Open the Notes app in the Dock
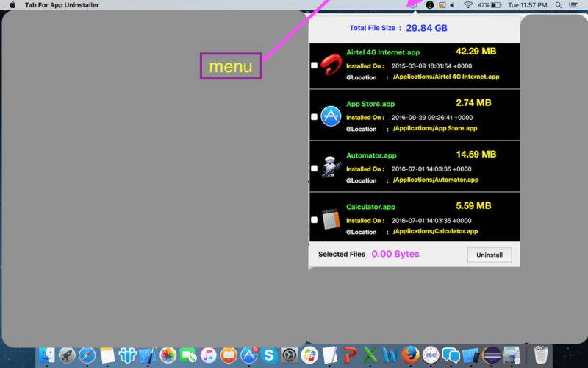 107,355
